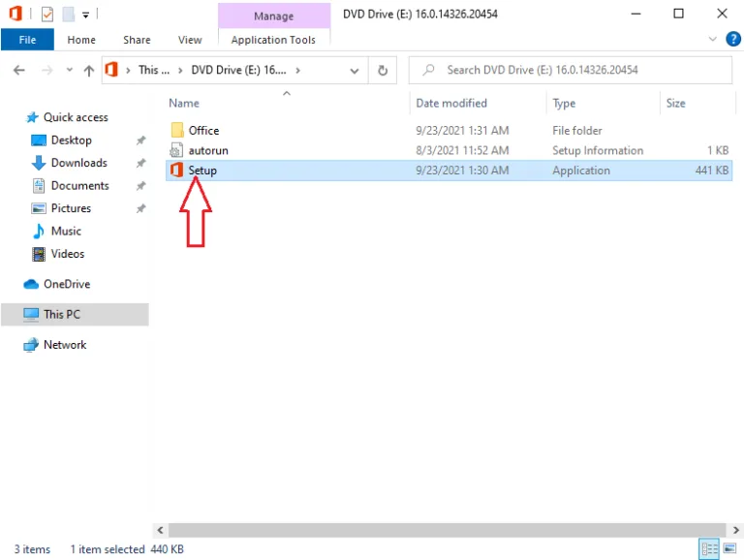Sort files by the Name column
The width and height of the screenshot is (745, 560).
184,103
